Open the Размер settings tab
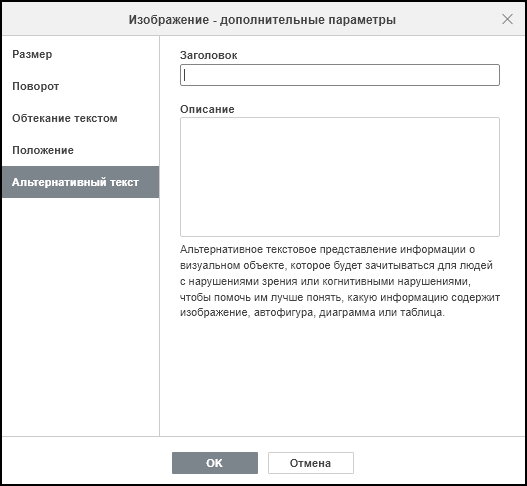 pyautogui.click(x=80, y=54)
